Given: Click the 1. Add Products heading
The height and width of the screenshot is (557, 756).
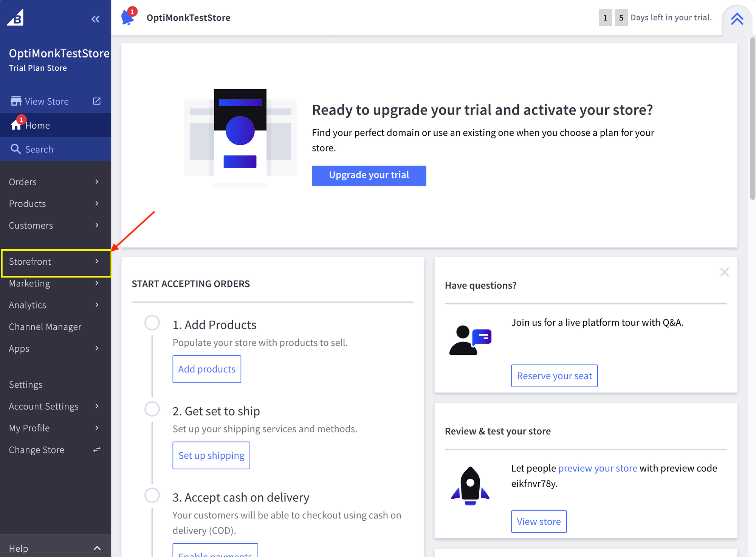Looking at the screenshot, I should [x=214, y=325].
